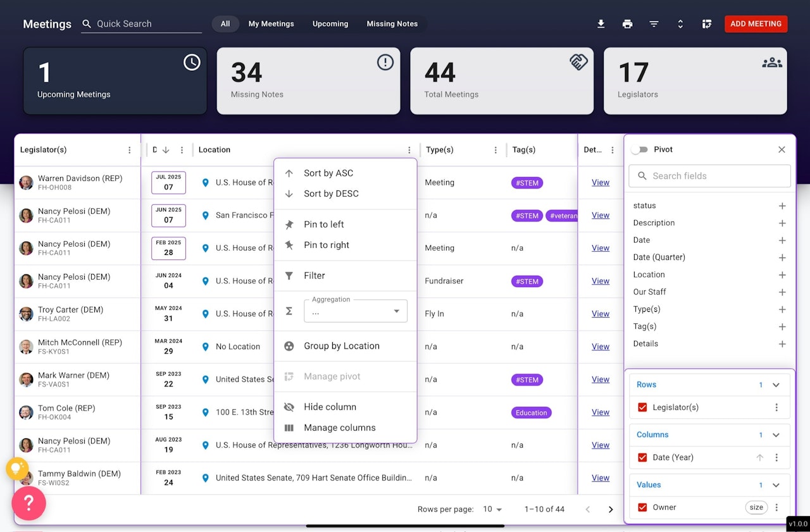Image resolution: width=810 pixels, height=532 pixels.
Task: Click the lightbulb tips icon
Action: (x=17, y=469)
